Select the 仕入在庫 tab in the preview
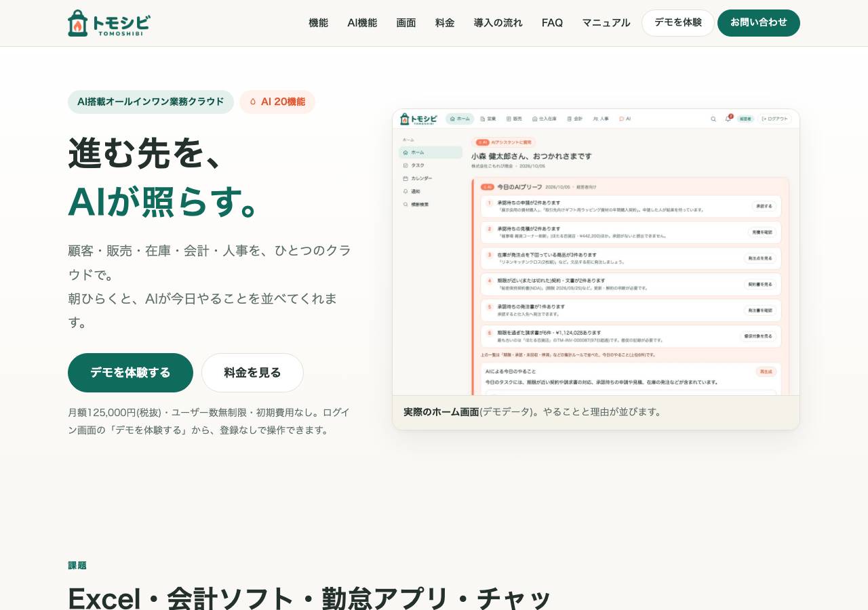Viewport: 868px width, 610px height. point(545,119)
